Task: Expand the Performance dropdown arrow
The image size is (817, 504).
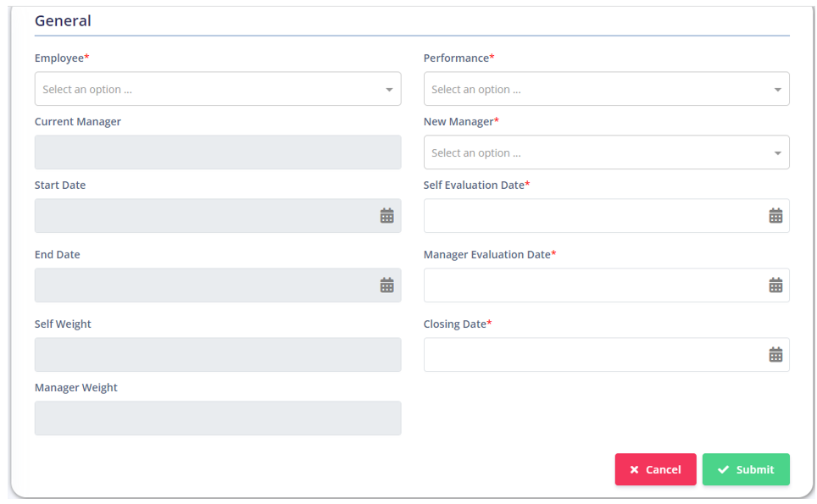Action: pos(777,90)
